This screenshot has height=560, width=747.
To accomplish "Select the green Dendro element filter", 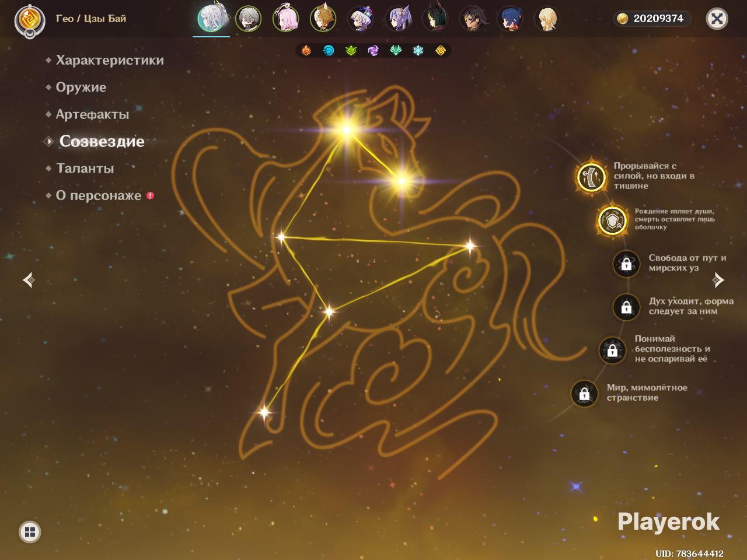I will point(351,51).
